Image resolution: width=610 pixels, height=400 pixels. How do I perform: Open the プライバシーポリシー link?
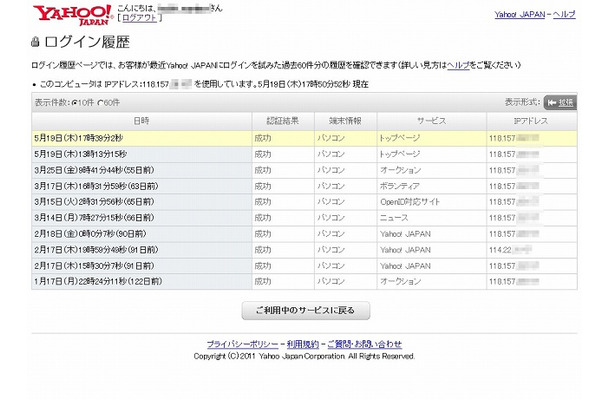[242, 344]
